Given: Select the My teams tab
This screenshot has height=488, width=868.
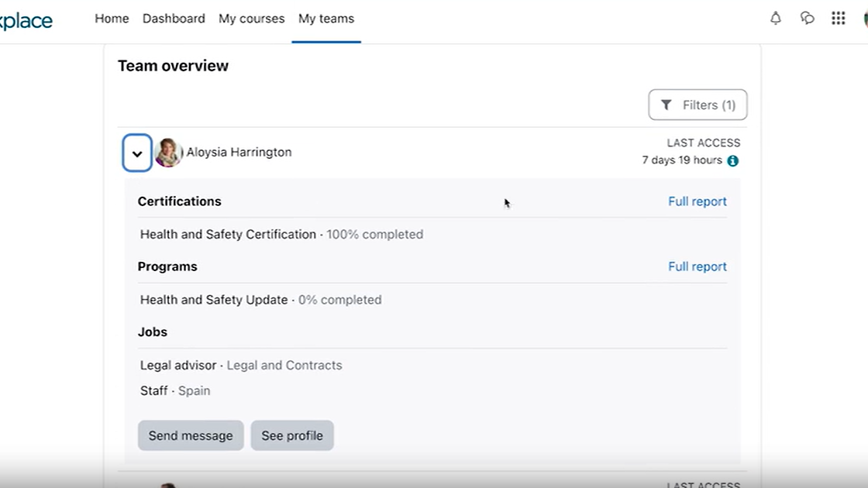Looking at the screenshot, I should tap(325, 19).
